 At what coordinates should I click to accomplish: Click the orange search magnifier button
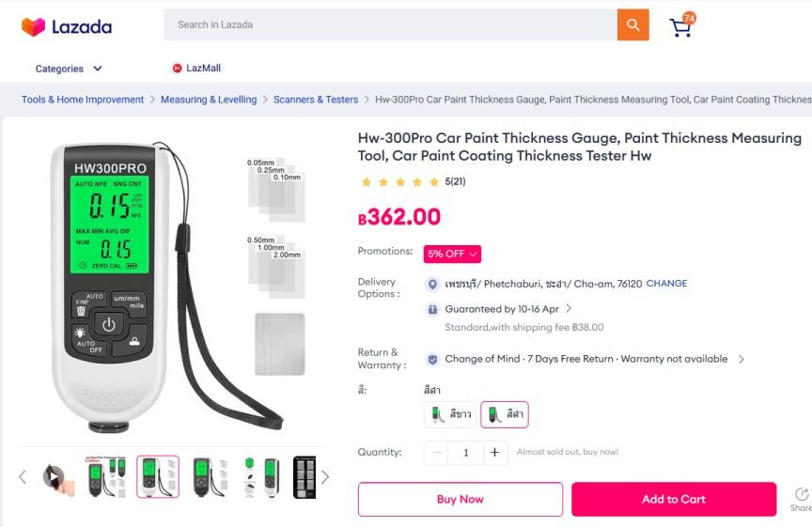[632, 24]
